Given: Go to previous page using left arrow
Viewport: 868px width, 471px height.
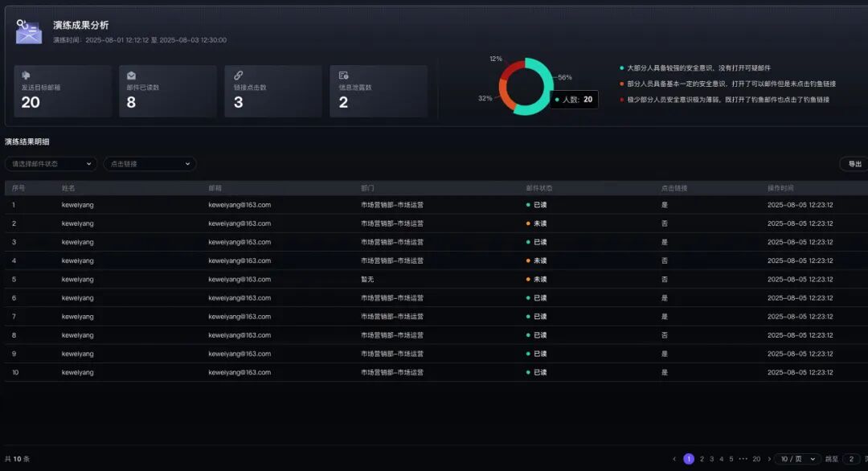Looking at the screenshot, I should coord(674,459).
